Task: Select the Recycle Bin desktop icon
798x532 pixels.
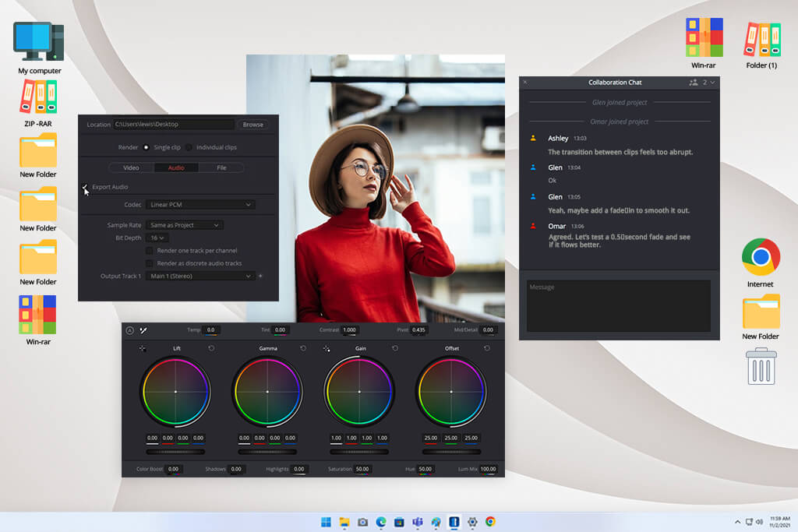Action: coord(761,366)
